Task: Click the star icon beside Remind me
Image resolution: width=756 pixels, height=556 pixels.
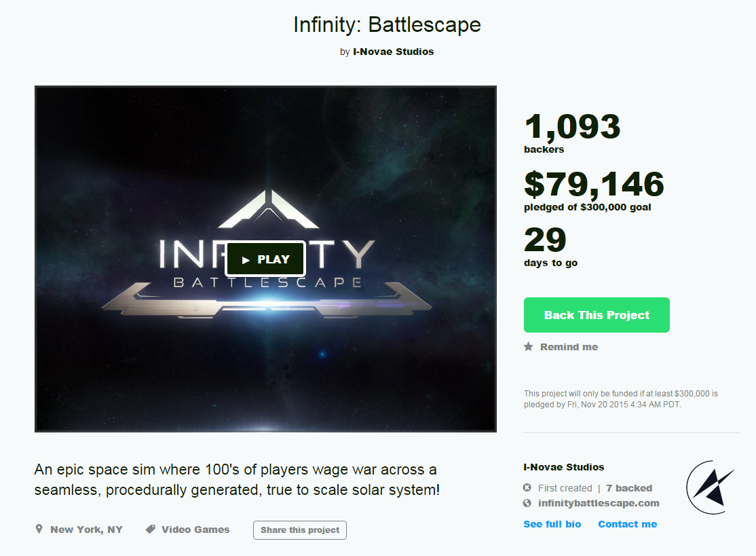Action: pyautogui.click(x=529, y=347)
